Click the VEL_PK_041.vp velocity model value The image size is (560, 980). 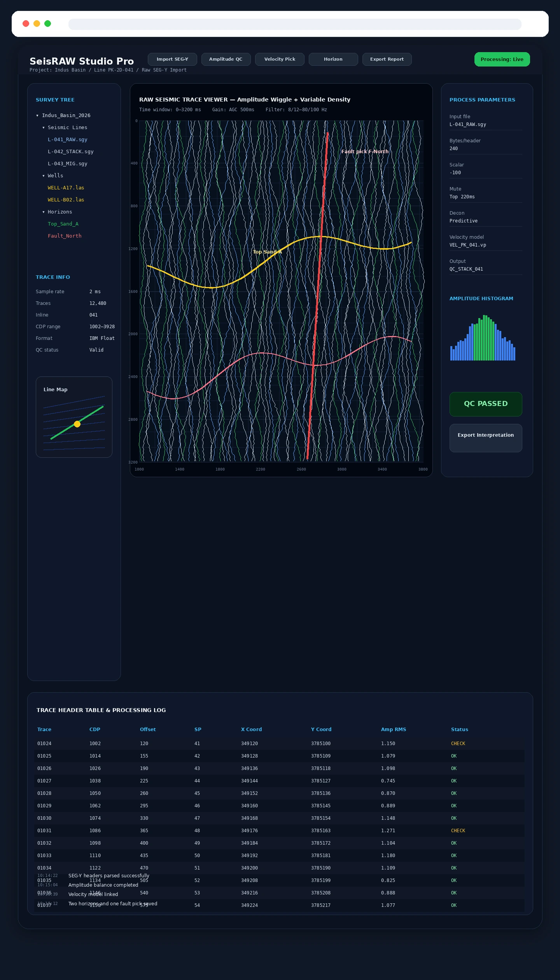[468, 245]
